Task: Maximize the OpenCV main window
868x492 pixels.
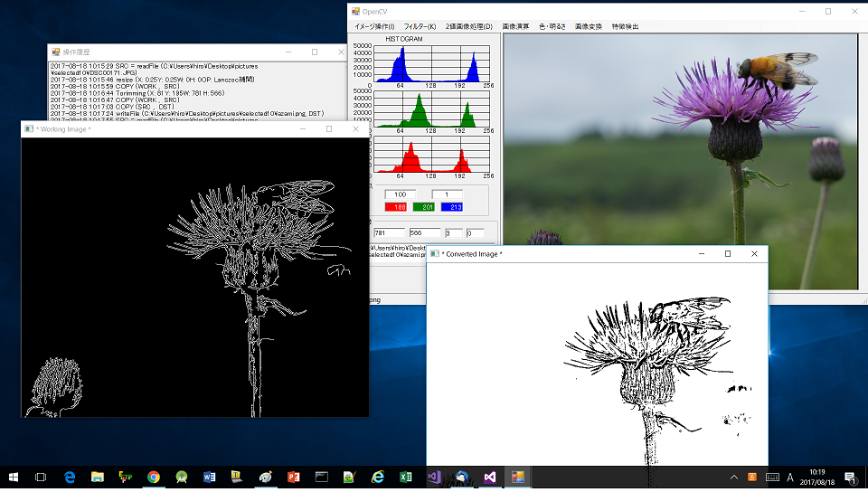Action: (x=828, y=11)
